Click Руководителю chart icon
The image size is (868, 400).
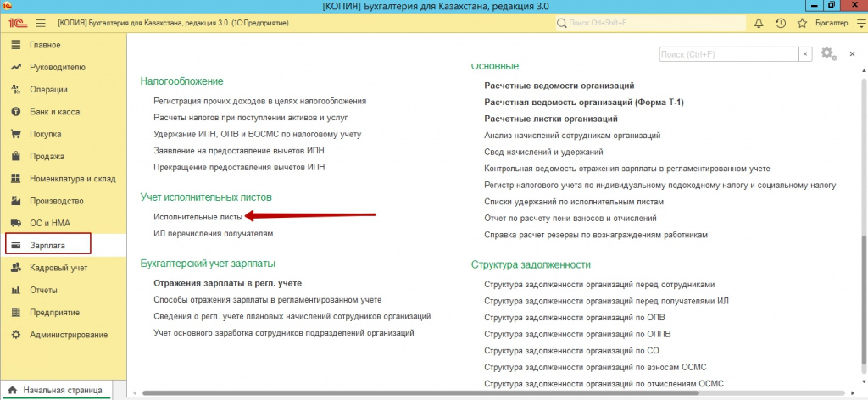16,67
